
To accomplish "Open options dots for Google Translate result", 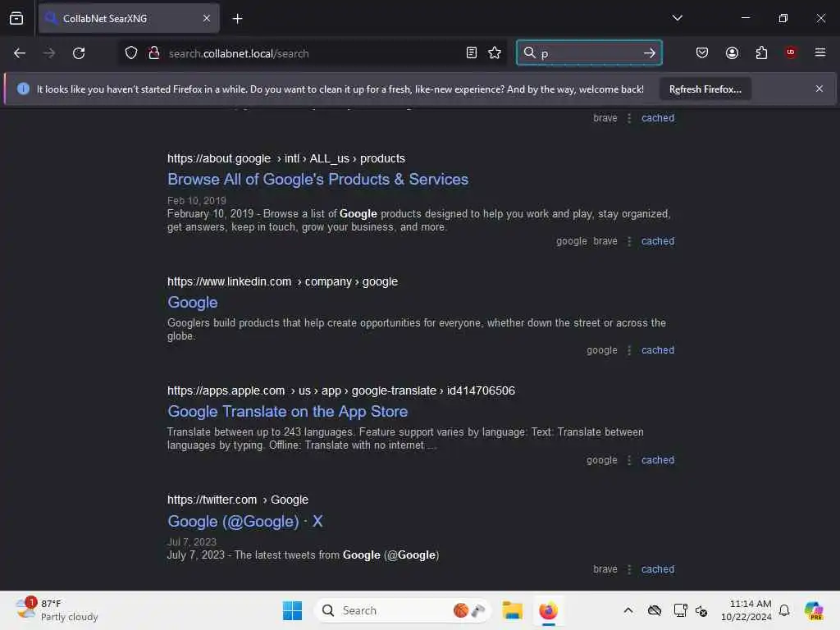I will 629,460.
